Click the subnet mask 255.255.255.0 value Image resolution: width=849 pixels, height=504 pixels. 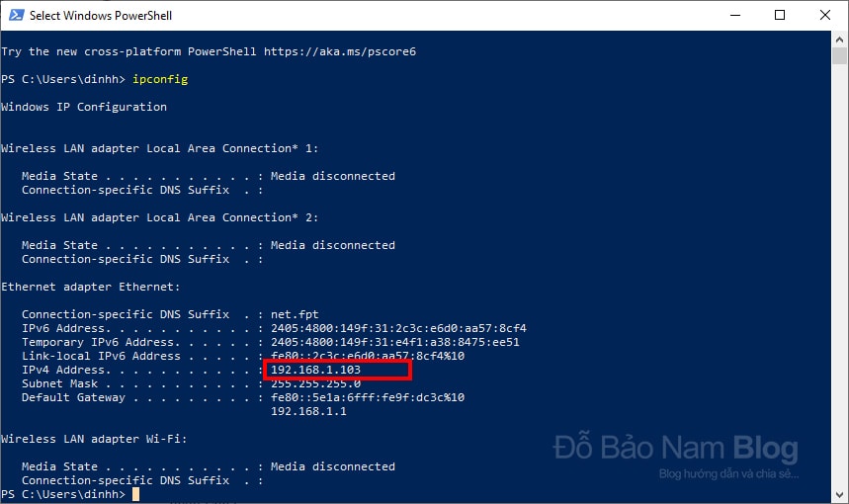pos(315,383)
